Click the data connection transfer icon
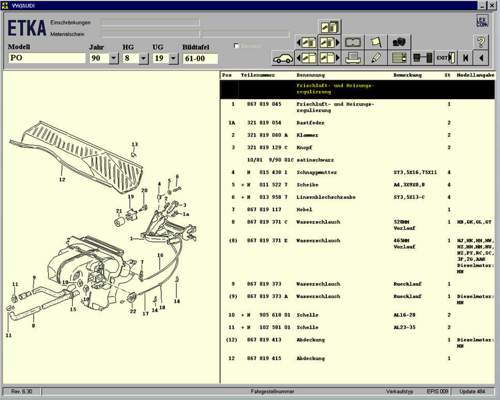This screenshot has width=500, height=400. click(422, 58)
